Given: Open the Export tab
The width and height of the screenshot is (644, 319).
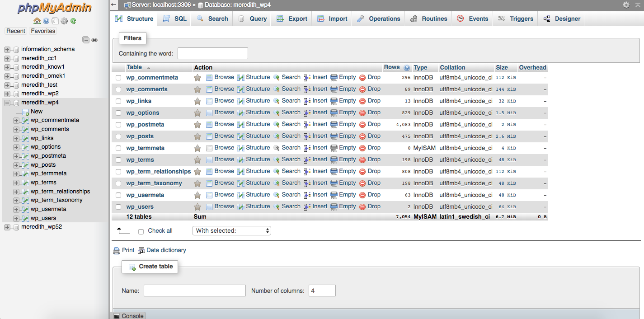Looking at the screenshot, I should pos(292,19).
